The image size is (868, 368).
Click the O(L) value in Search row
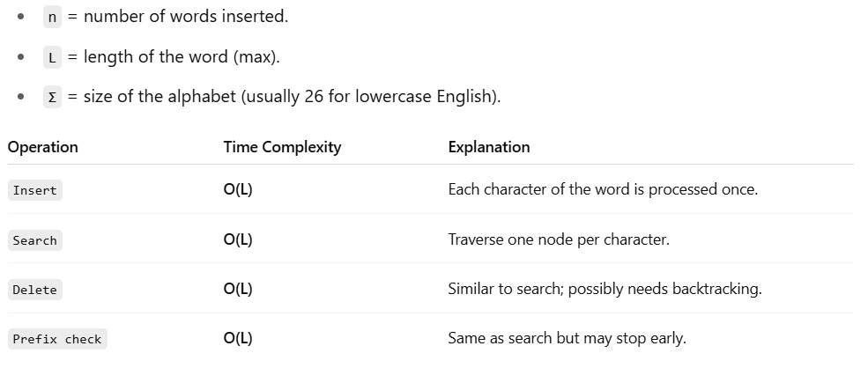pos(238,239)
